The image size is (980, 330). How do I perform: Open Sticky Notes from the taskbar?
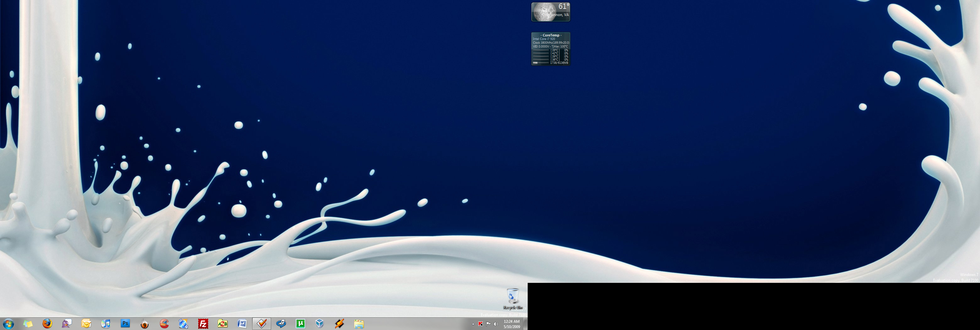(x=28, y=324)
